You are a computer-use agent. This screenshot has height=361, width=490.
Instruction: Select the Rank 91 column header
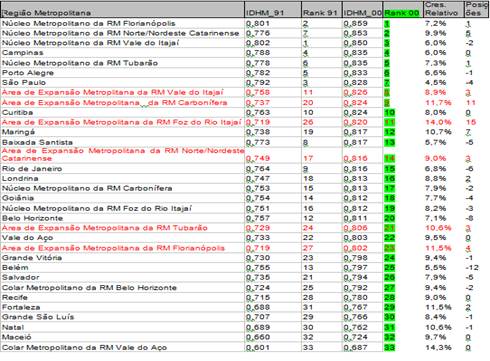click(322, 10)
